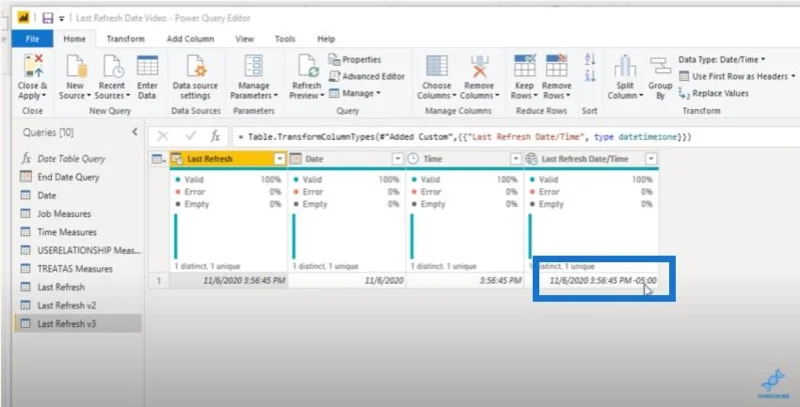800x407 pixels.
Task: Cancel formula edit with the X icon
Action: (163, 136)
